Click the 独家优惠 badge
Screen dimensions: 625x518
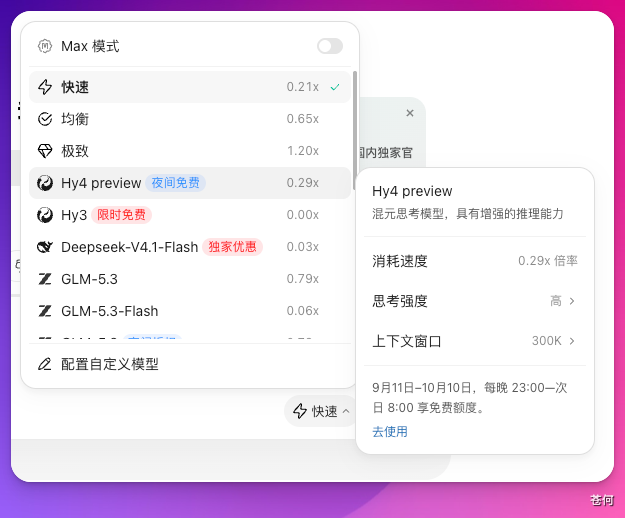(x=232, y=247)
